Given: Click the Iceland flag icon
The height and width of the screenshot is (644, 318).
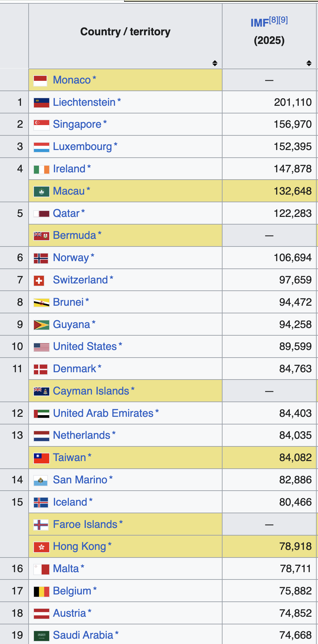Looking at the screenshot, I should pyautogui.click(x=41, y=502).
